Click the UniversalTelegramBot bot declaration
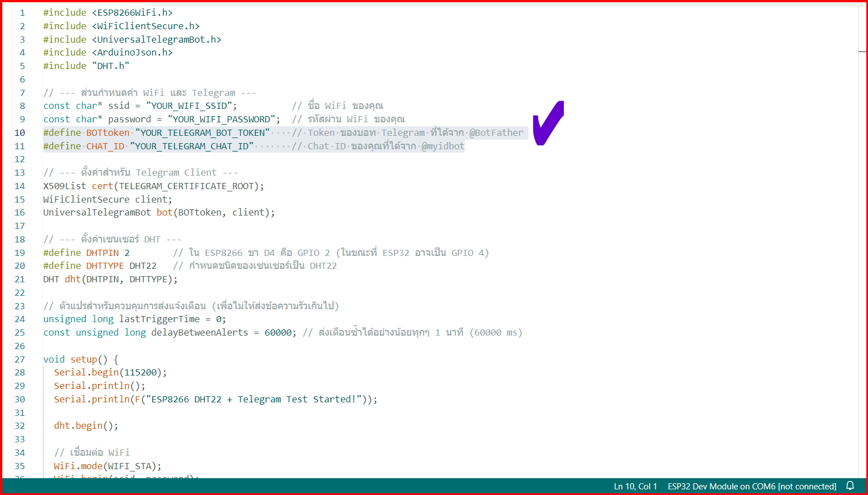This screenshot has height=495, width=868. [159, 213]
